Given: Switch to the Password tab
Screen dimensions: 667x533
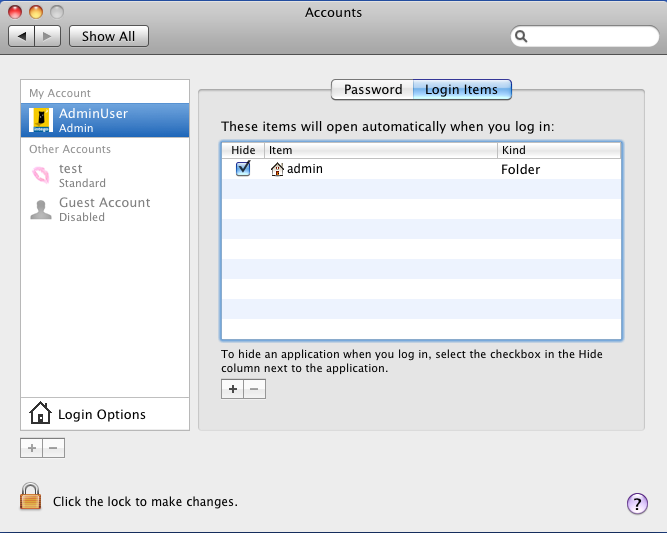Looking at the screenshot, I should coord(372,90).
